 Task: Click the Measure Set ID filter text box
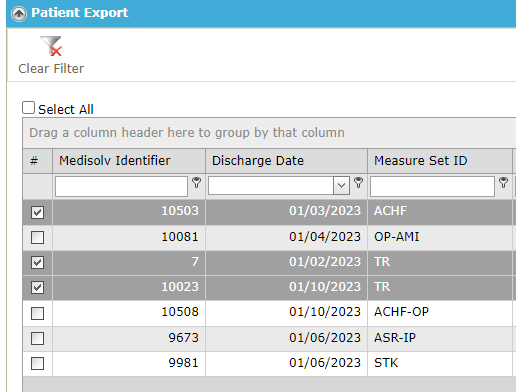(432, 186)
